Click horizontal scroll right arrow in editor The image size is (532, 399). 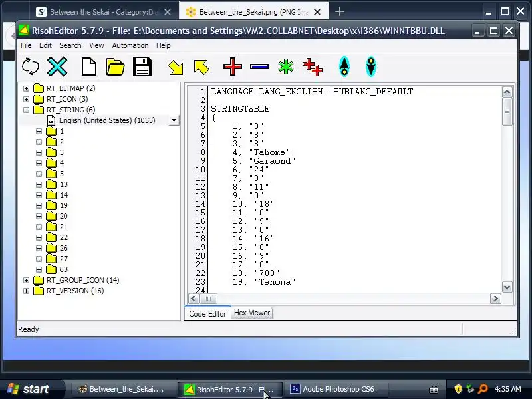click(x=495, y=299)
